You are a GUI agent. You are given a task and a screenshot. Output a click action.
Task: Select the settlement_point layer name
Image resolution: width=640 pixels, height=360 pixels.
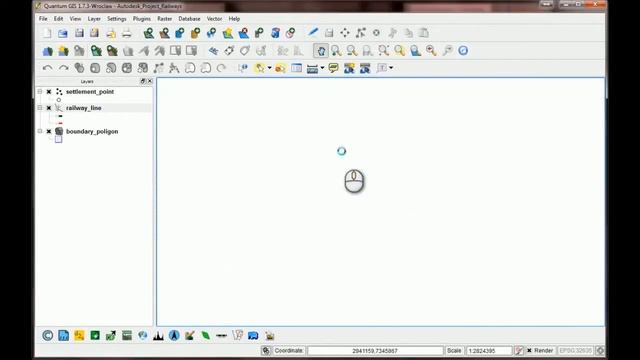(90, 92)
